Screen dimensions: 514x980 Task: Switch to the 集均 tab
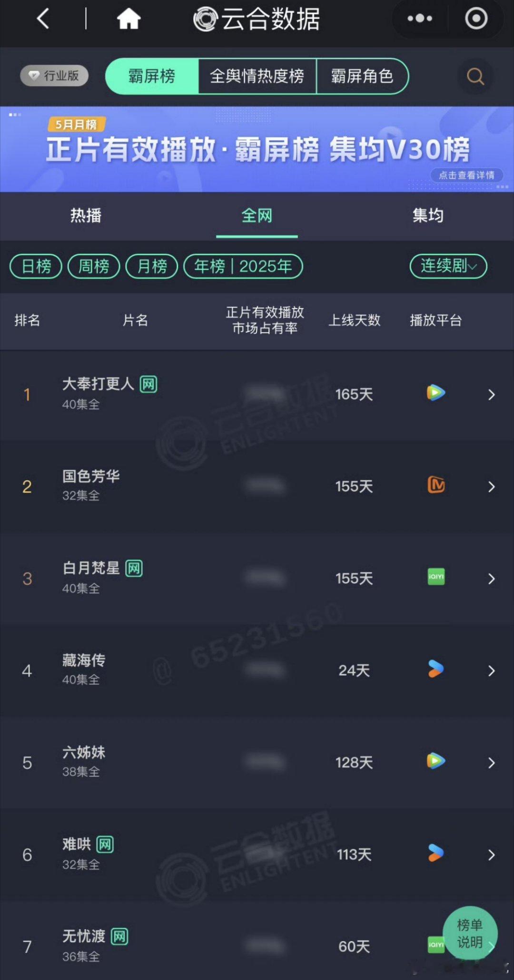point(428,215)
